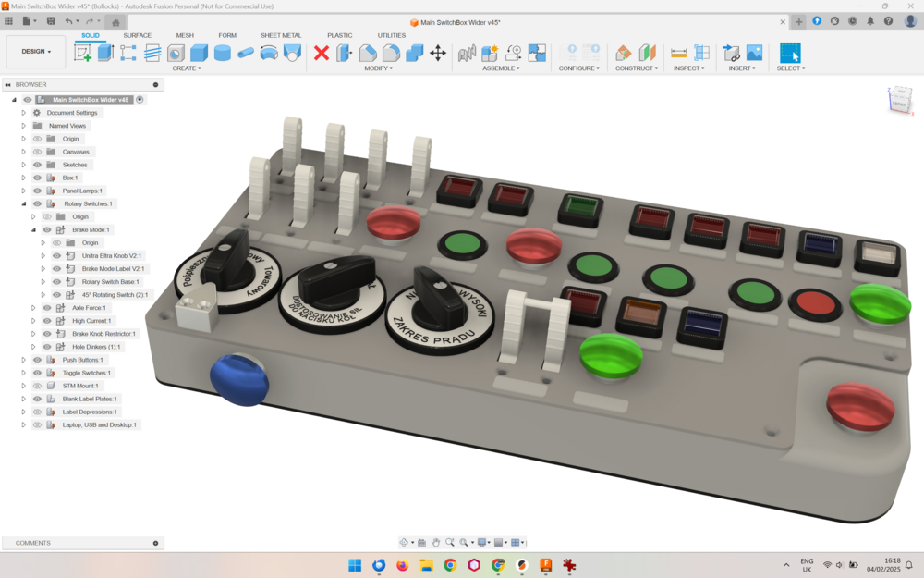The width and height of the screenshot is (924, 578).
Task: Toggle visibility of Panel Lamps
Action: pos(38,191)
